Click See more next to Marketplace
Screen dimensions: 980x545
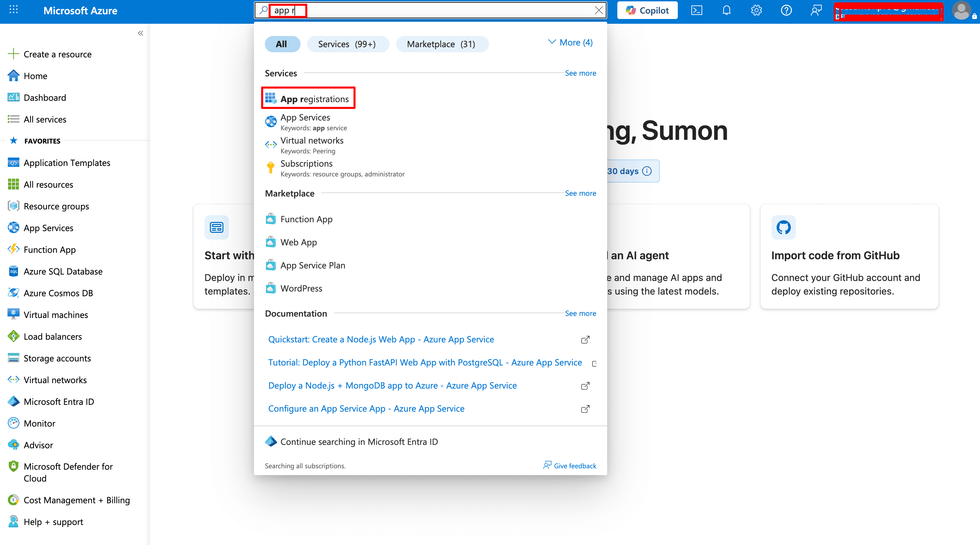tap(580, 193)
